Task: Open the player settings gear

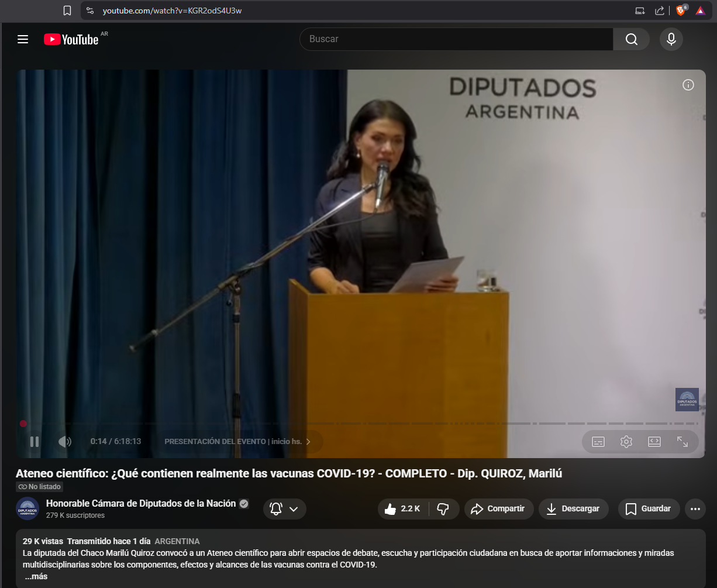Action: click(x=626, y=442)
